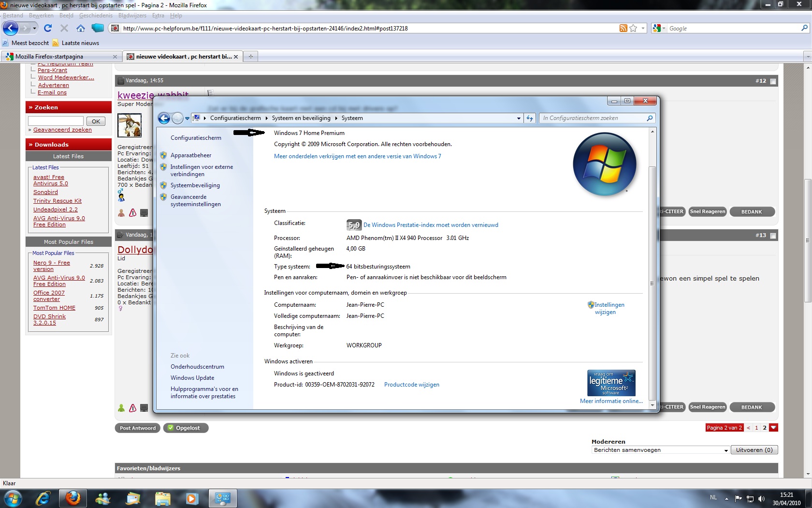Click the control panel search magnifier icon
The image size is (812, 508).
[x=650, y=118]
